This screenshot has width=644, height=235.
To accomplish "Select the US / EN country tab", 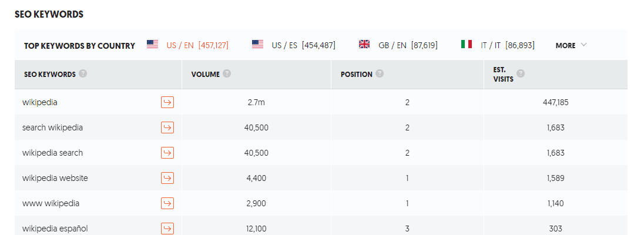I will point(187,45).
